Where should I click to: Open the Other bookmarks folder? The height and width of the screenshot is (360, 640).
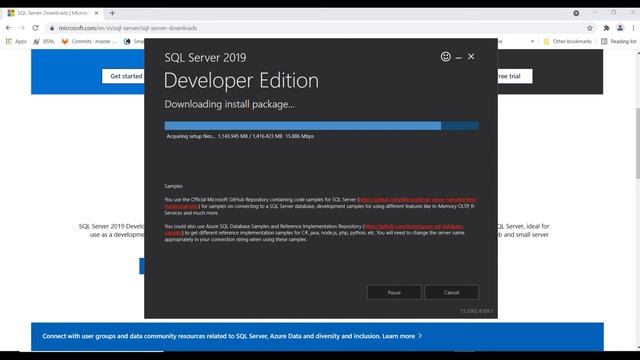point(567,41)
